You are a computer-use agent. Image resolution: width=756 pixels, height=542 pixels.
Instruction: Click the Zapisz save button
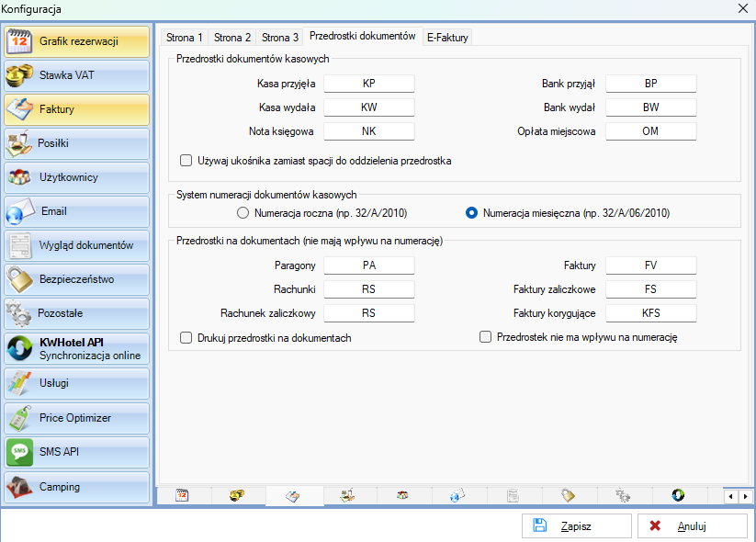point(576,526)
